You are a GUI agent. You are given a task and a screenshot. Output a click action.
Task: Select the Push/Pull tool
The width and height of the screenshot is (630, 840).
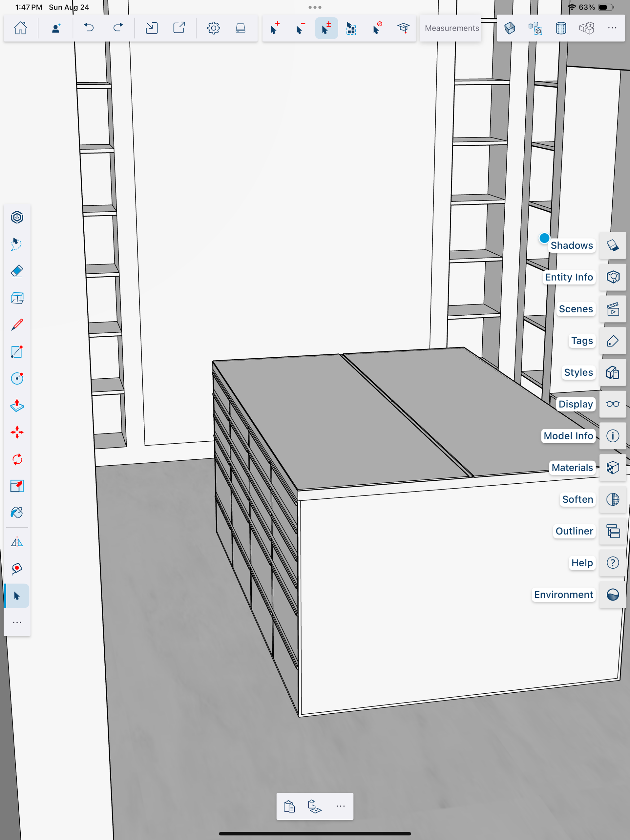(x=17, y=406)
